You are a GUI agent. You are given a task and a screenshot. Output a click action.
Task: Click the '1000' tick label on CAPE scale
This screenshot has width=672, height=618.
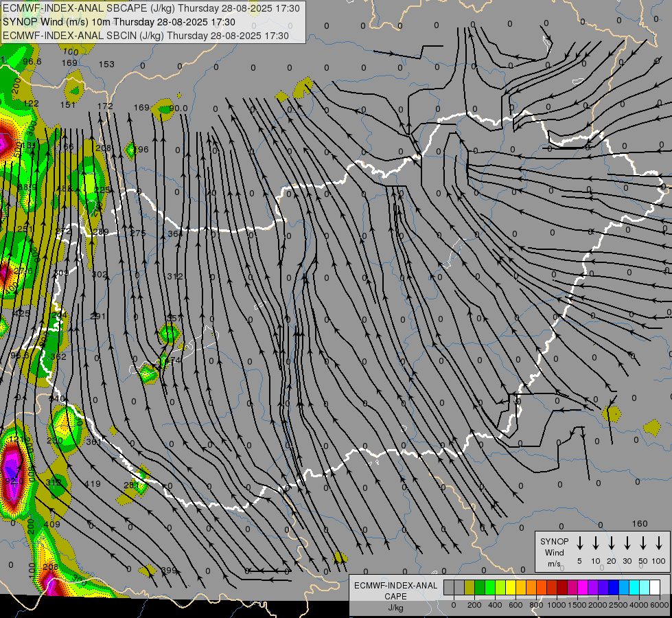coord(557,605)
